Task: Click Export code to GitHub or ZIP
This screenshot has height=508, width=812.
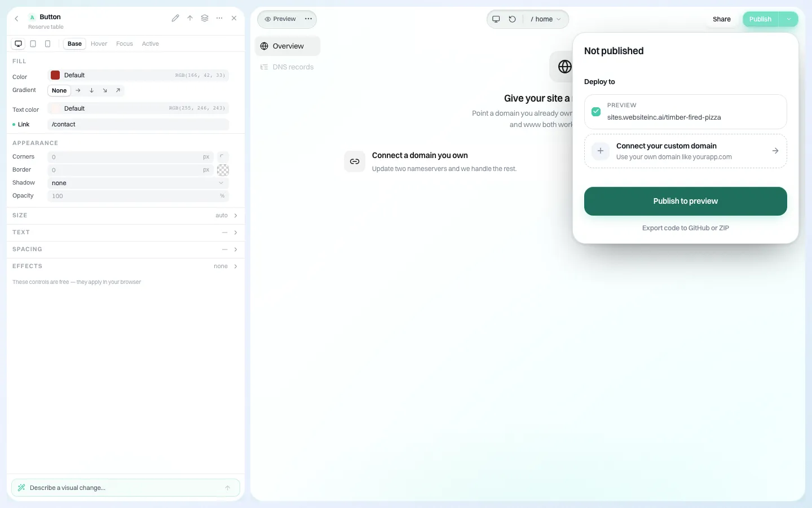Action: pyautogui.click(x=686, y=228)
